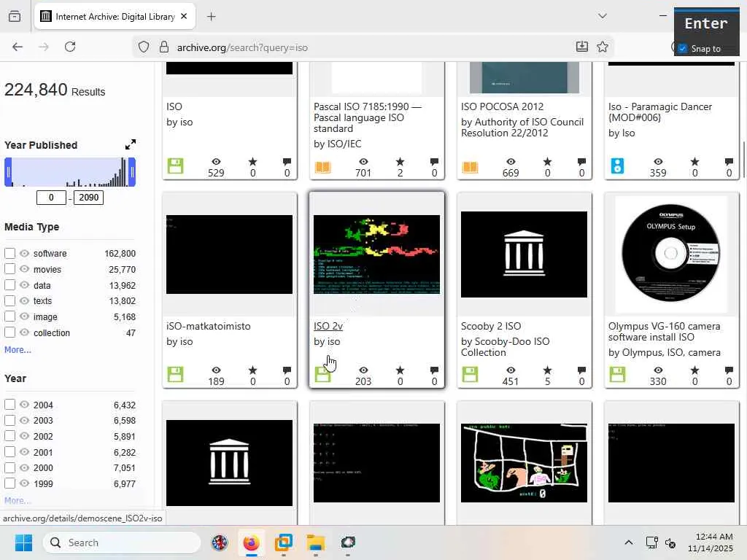
Task: Click the left year histogram slider handle
Action: pos(8,172)
